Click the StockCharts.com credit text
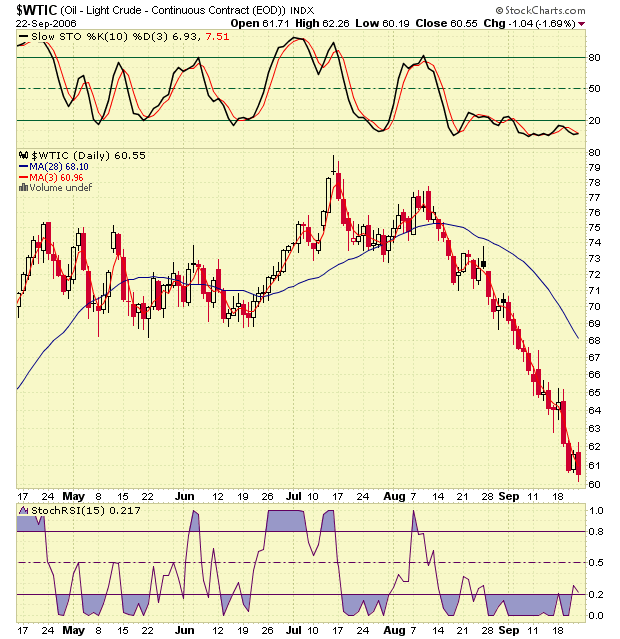This screenshot has width=620, height=639. tap(545, 10)
